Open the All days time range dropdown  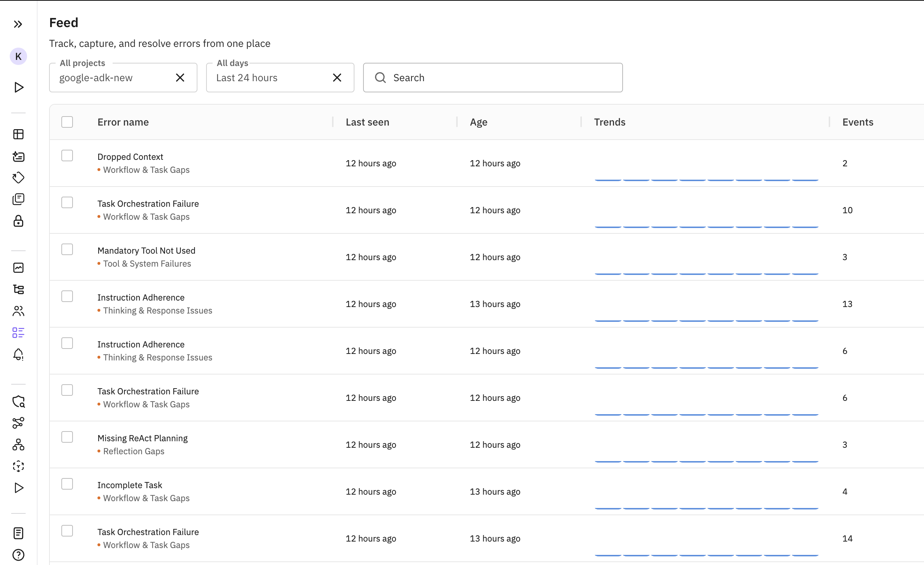pyautogui.click(x=280, y=78)
